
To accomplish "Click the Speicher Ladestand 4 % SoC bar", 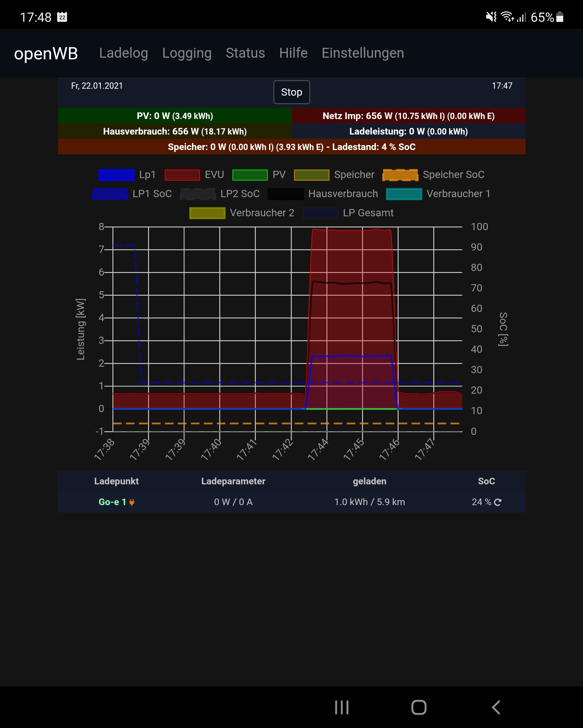I will (x=292, y=147).
